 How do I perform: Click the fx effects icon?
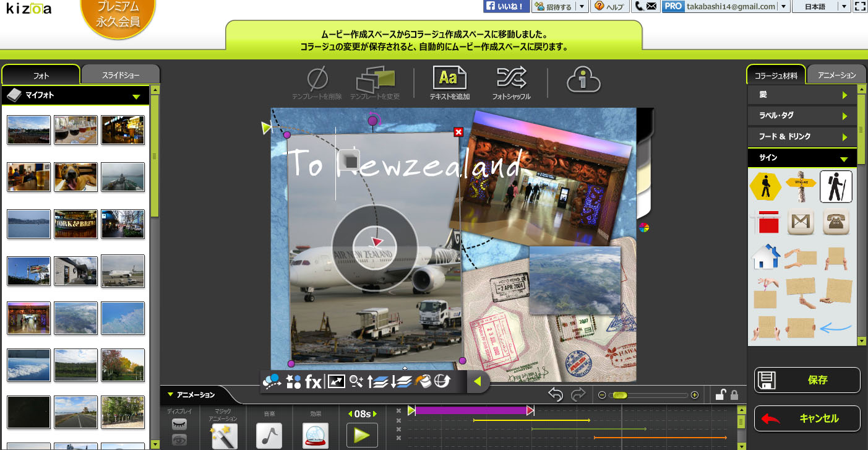coord(314,382)
